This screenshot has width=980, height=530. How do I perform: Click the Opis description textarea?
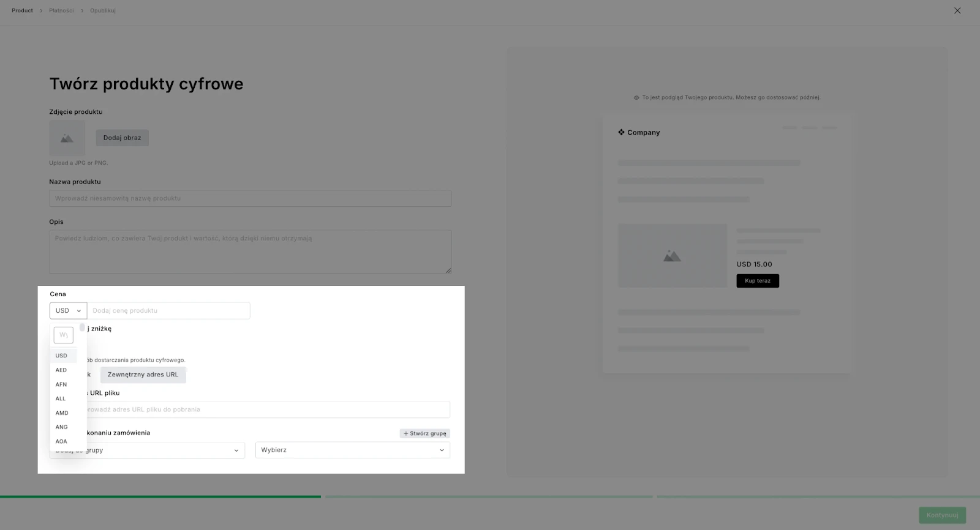coord(251,252)
